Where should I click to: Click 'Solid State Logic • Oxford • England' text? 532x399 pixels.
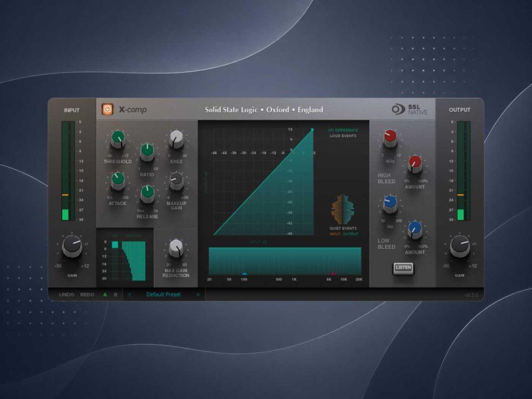coord(264,110)
